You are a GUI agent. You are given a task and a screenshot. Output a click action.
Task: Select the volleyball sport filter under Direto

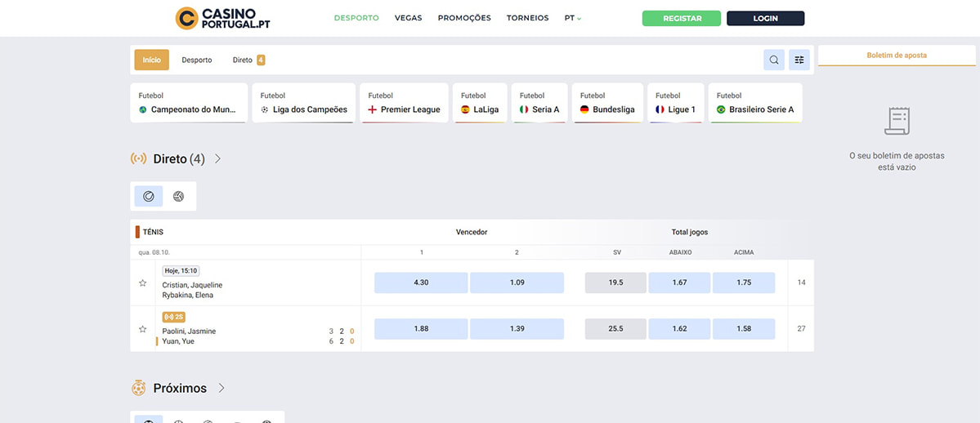point(179,196)
